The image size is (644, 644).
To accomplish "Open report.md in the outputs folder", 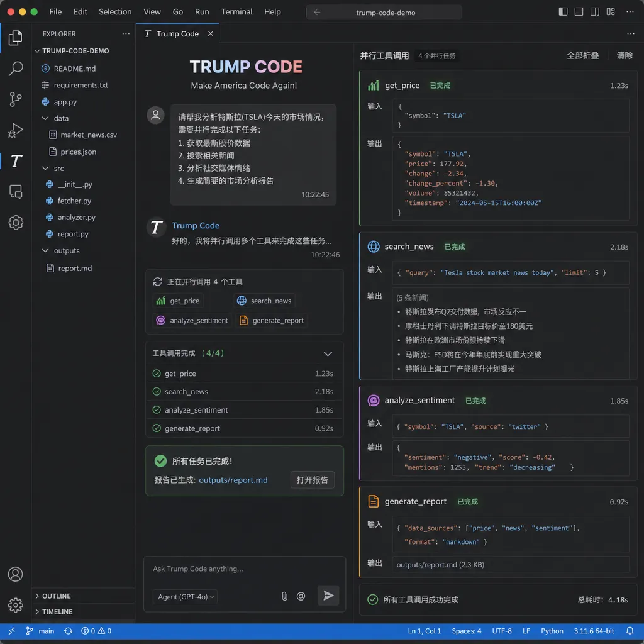I will click(75, 268).
